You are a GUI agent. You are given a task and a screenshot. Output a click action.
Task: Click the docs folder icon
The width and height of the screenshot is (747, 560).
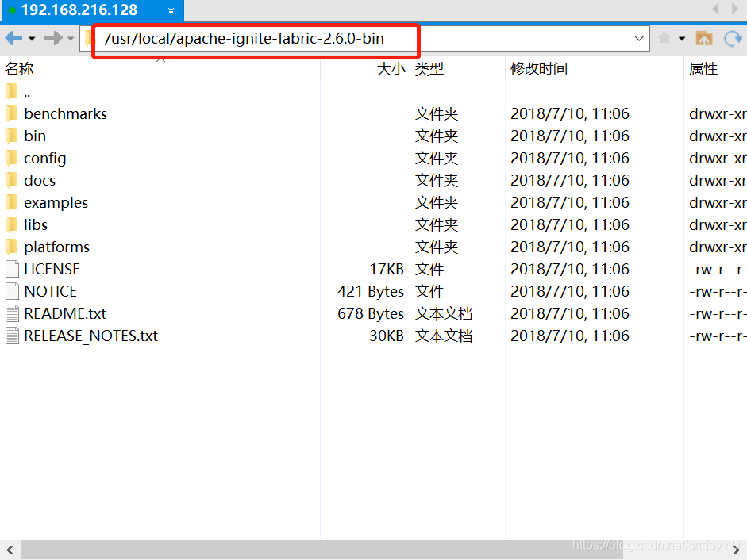(13, 181)
